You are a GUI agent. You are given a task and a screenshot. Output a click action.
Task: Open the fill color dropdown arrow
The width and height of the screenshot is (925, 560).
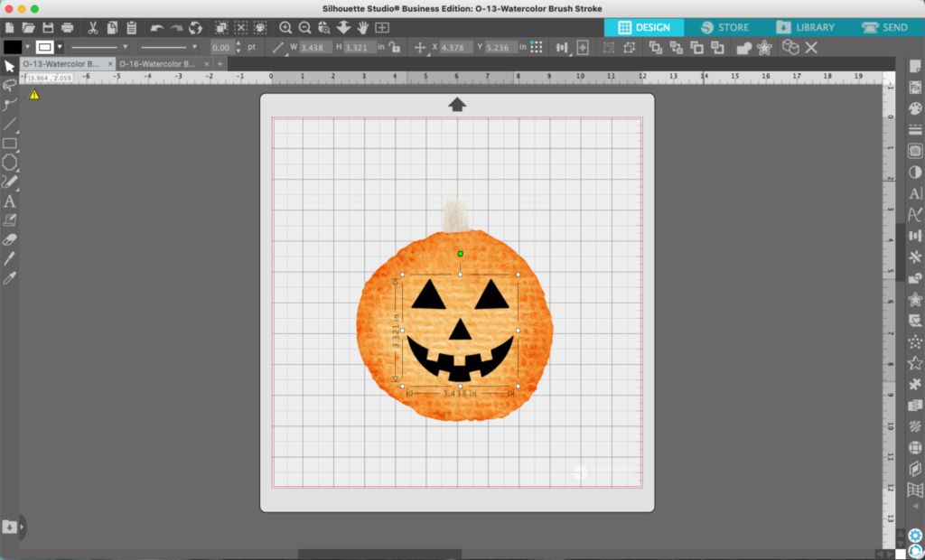click(x=27, y=47)
